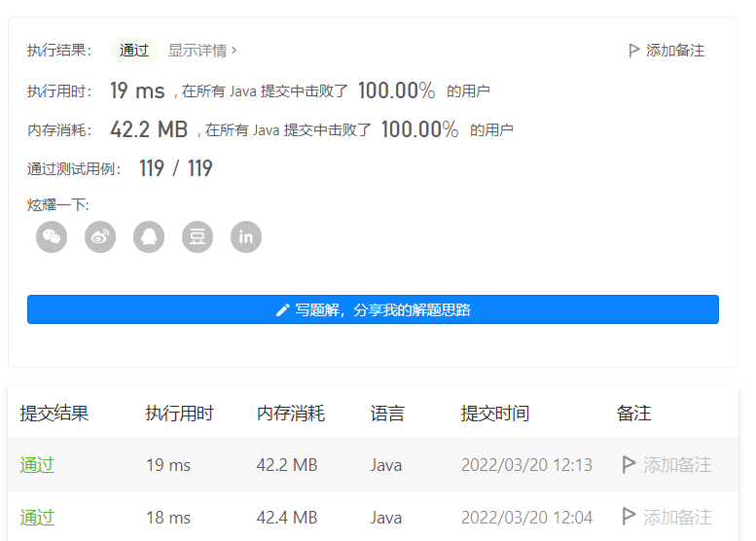Share result via Weibo icon
756x541 pixels.
(x=100, y=236)
